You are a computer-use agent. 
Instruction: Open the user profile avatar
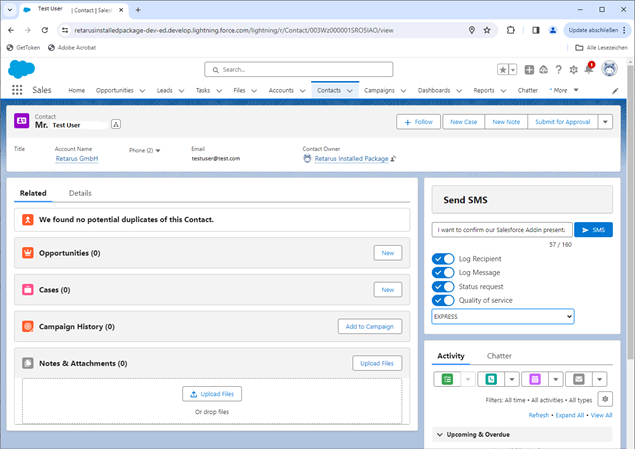tap(608, 69)
